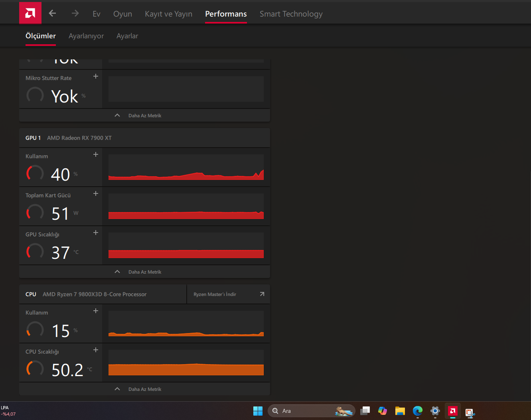
Task: Open File Explorer from the taskbar
Action: coord(400,411)
